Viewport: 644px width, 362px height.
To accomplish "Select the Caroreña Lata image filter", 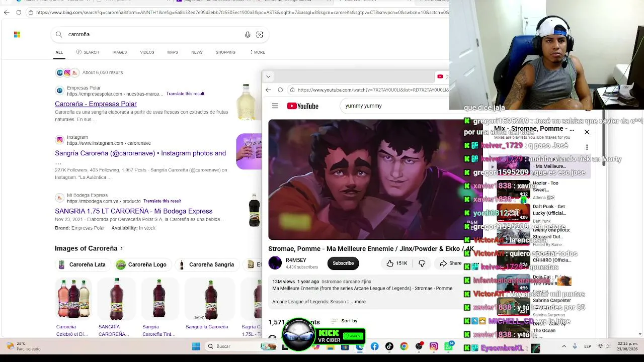I will point(82,264).
